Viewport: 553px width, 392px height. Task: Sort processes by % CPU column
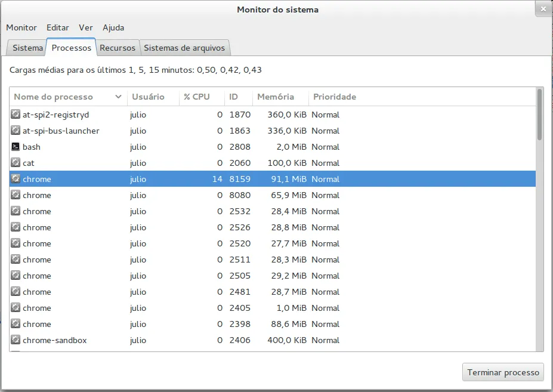pyautogui.click(x=197, y=97)
